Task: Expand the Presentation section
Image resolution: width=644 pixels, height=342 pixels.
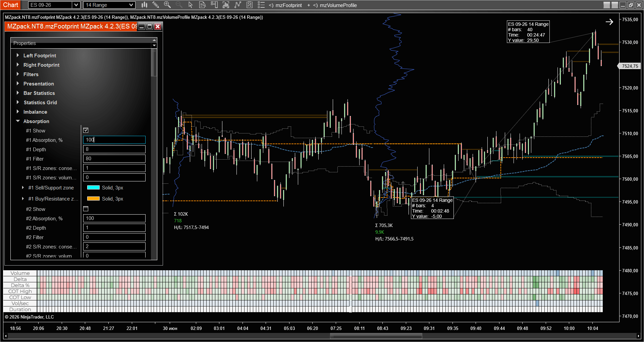Action: [18, 83]
